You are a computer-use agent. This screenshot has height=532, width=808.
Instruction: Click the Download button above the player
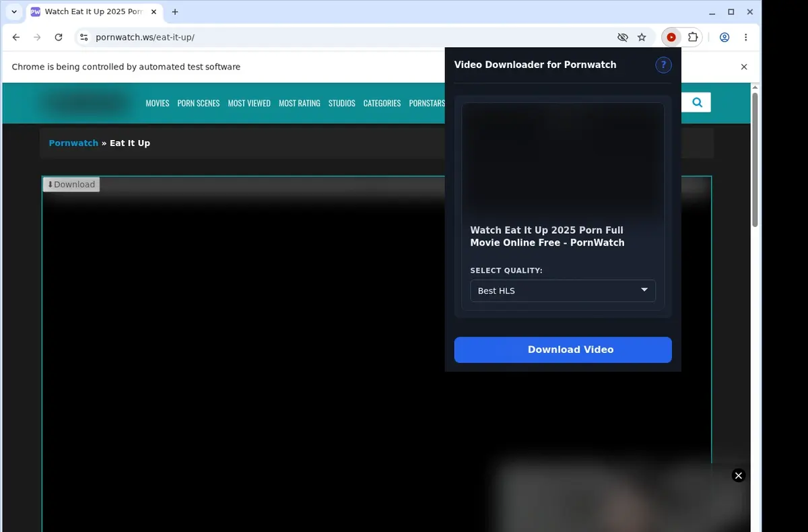tap(71, 185)
